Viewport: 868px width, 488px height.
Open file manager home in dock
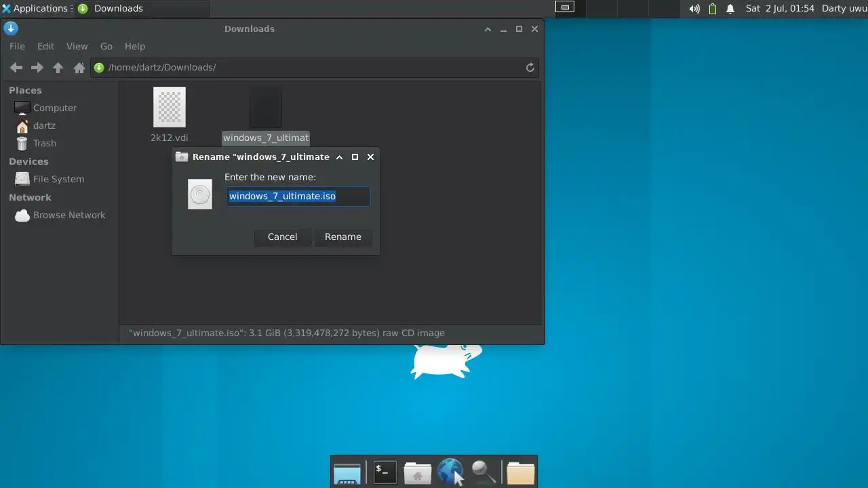tap(418, 472)
